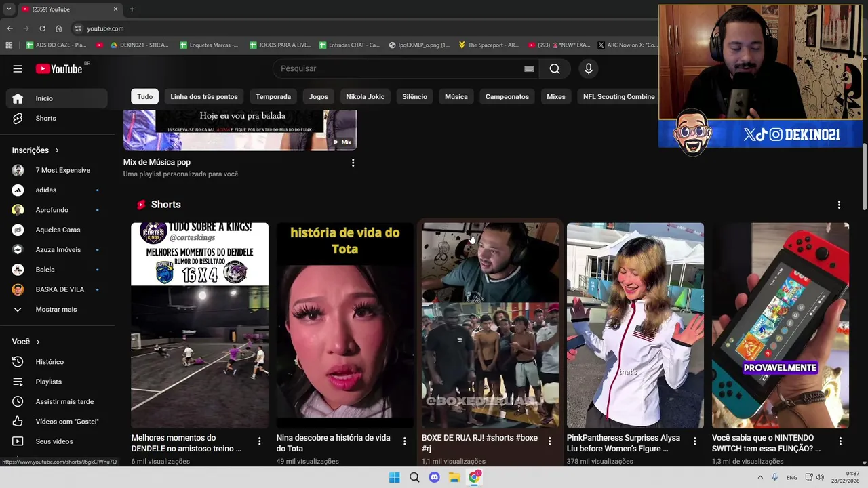Open the Histórico clock icon
The width and height of the screenshot is (868, 488).
click(18, 362)
